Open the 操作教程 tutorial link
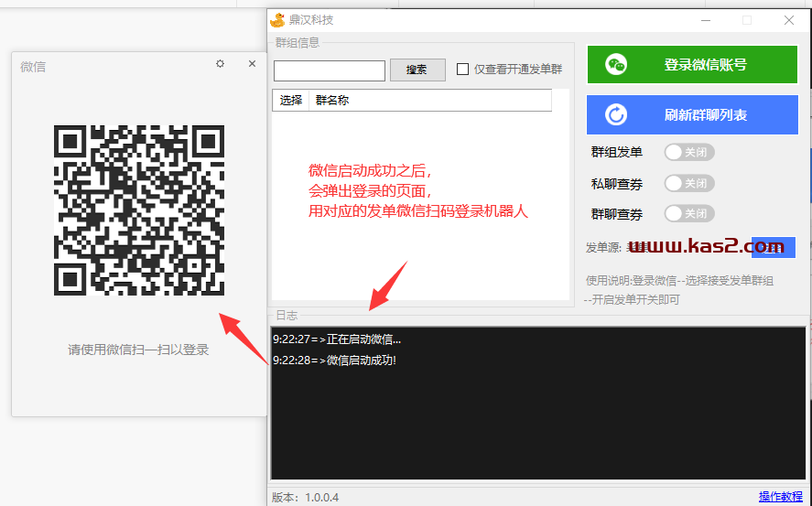Screen dimensions: 812x506 coord(780,497)
